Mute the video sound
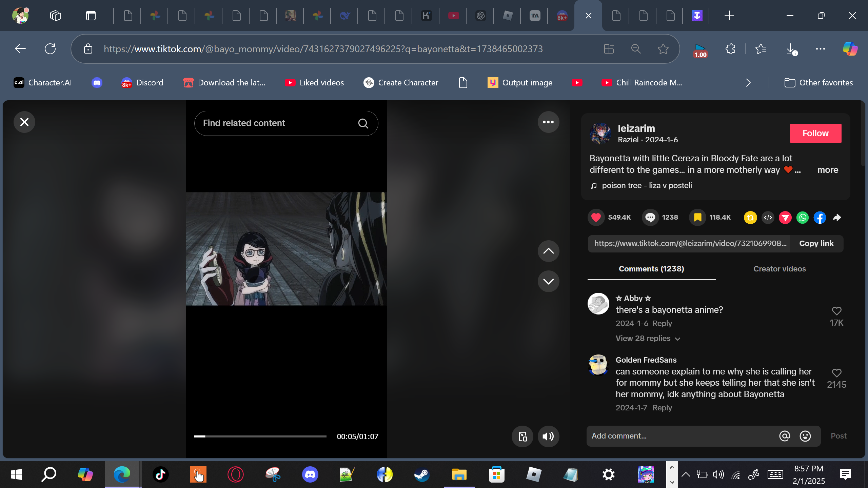This screenshot has height=488, width=868. [548, 436]
